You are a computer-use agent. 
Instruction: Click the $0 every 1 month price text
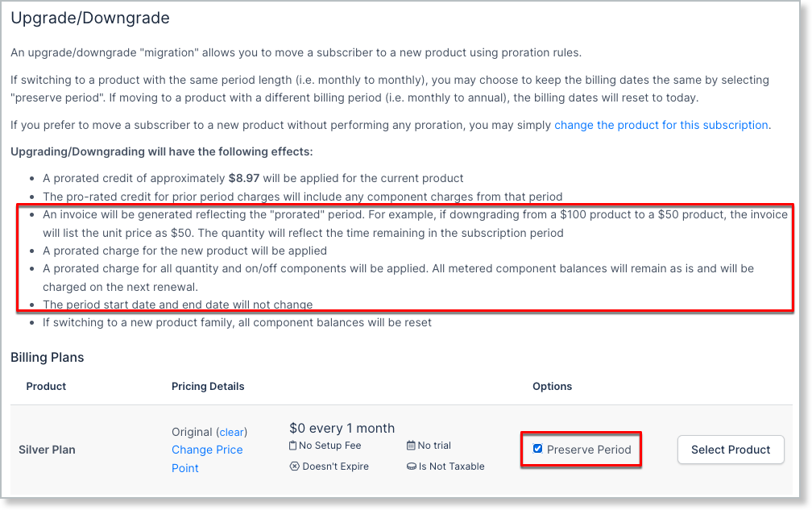[x=342, y=428]
